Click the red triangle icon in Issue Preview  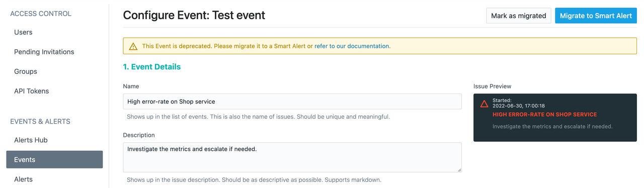[484, 104]
